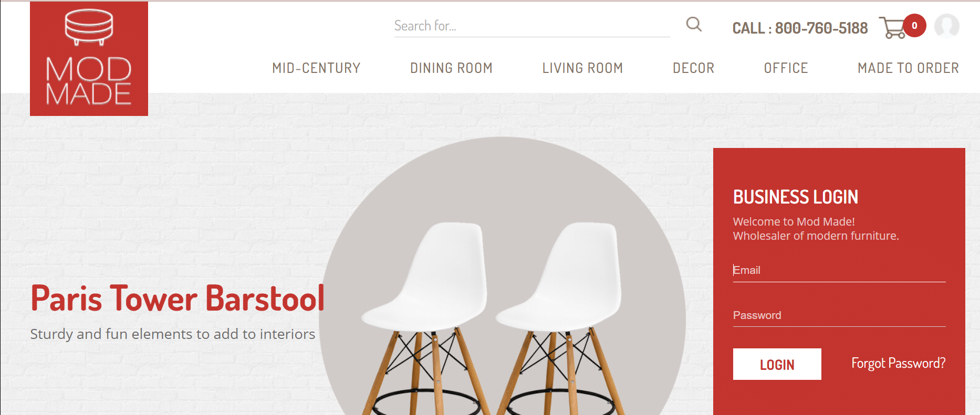Click the red cart count badge
980x415 pixels.
click(x=914, y=26)
